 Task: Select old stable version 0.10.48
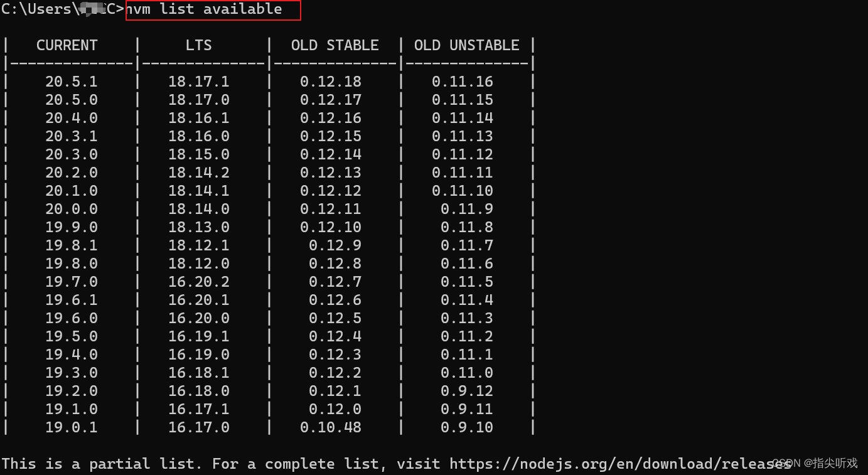[331, 428]
